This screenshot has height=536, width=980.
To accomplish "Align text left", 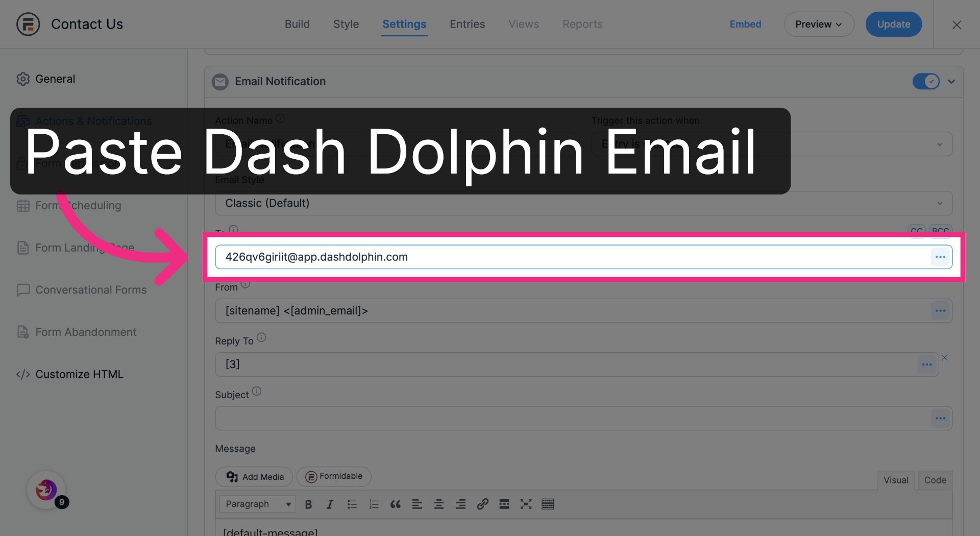I will point(417,504).
